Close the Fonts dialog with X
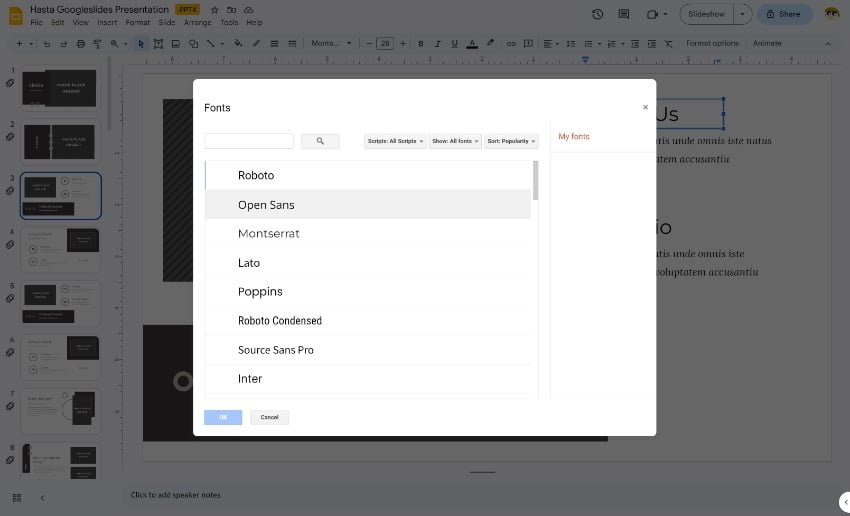The width and height of the screenshot is (850, 516). [x=645, y=107]
